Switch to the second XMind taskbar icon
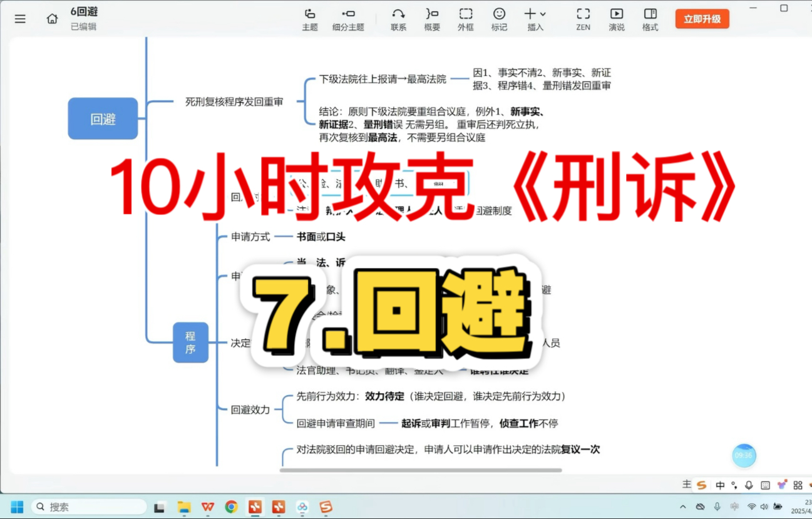The height and width of the screenshot is (519, 812). 279,506
